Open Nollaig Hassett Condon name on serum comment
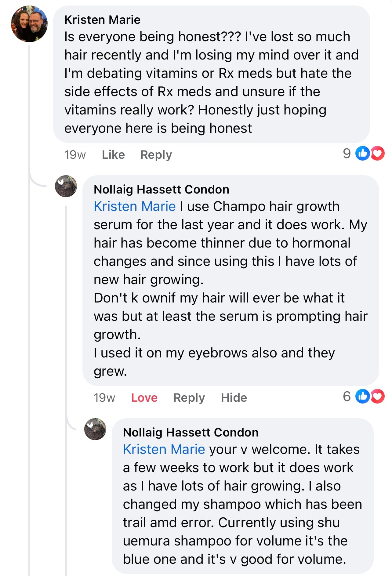Image resolution: width=392 pixels, height=576 pixels. [161, 190]
